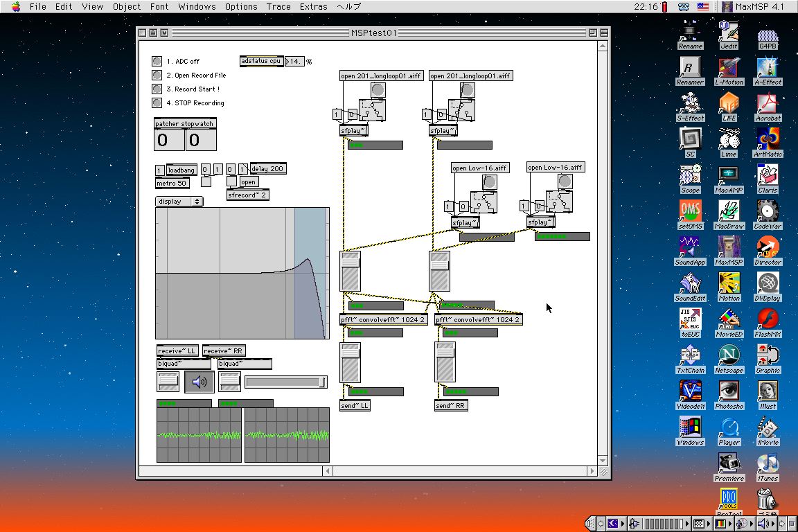This screenshot has width=798, height=532.
Task: Click the second 'open 201_longloop01.aiff' message box
Action: tap(470, 76)
